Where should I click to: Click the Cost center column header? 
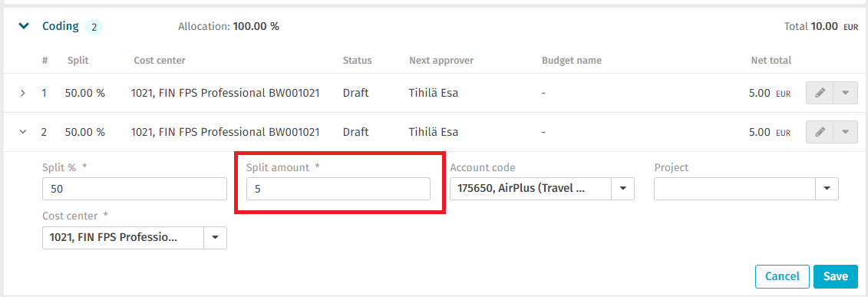tap(160, 61)
